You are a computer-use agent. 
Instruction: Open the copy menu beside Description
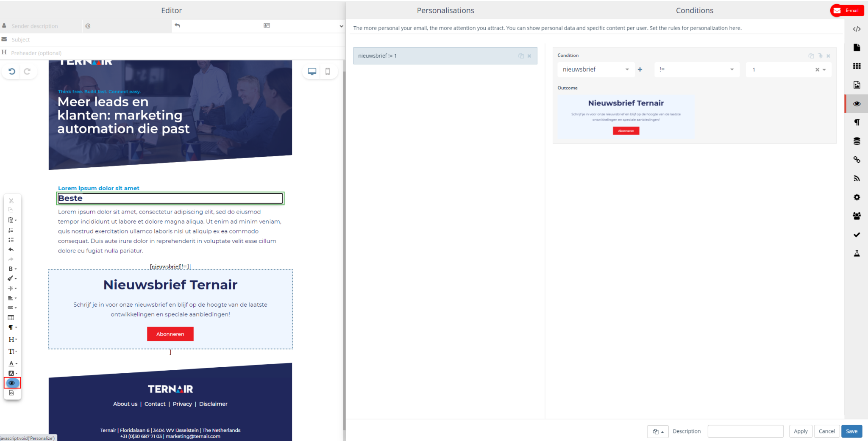(658, 431)
